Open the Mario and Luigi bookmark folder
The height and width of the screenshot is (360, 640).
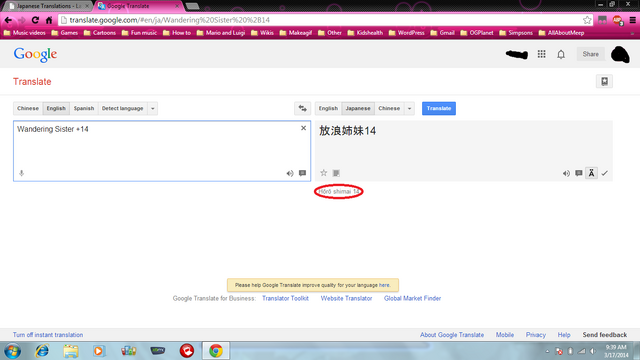221,33
